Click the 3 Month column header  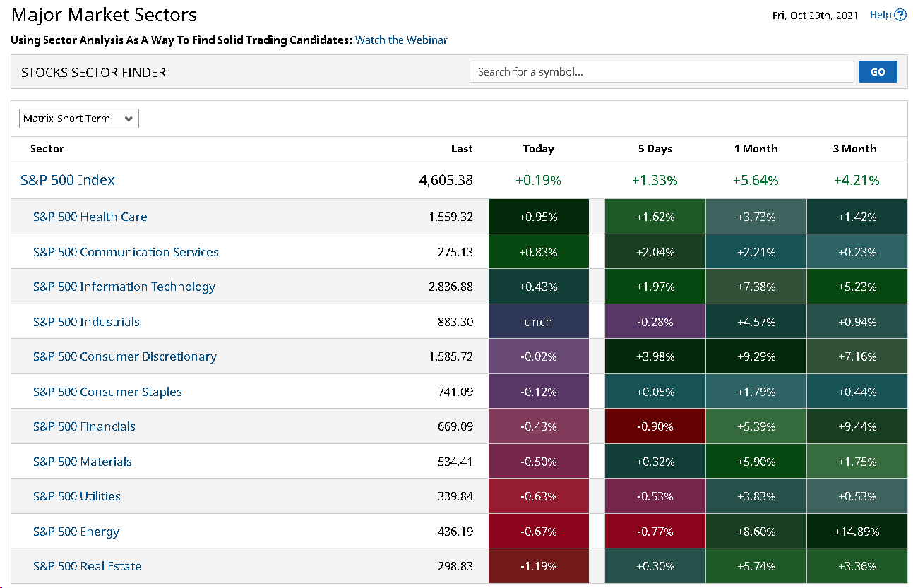(x=854, y=149)
